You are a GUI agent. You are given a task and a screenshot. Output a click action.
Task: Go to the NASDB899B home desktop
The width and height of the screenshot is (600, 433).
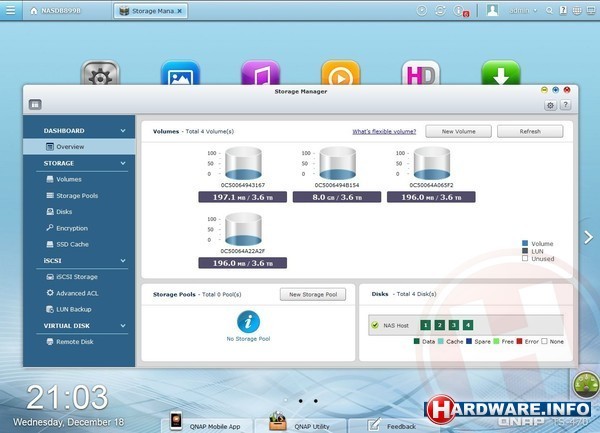tap(55, 11)
